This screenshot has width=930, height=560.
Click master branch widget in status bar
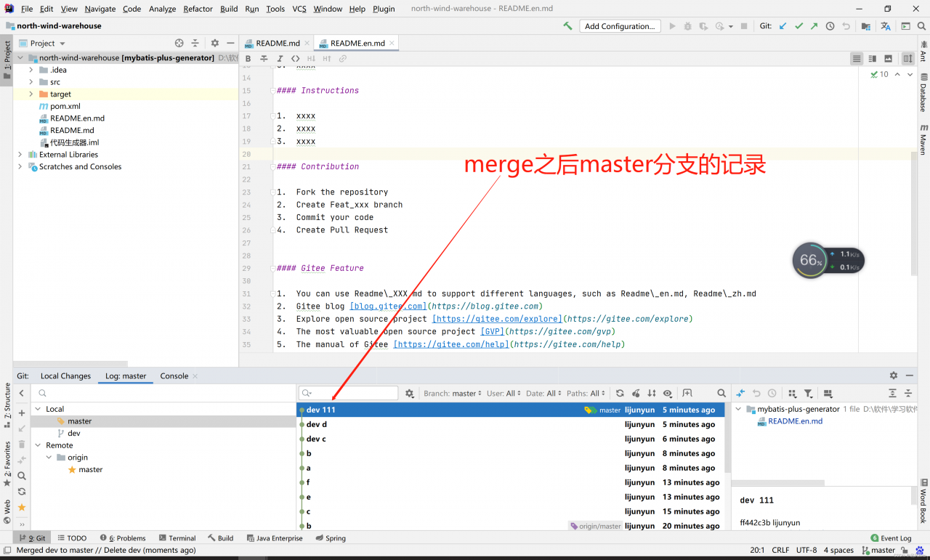click(x=878, y=550)
